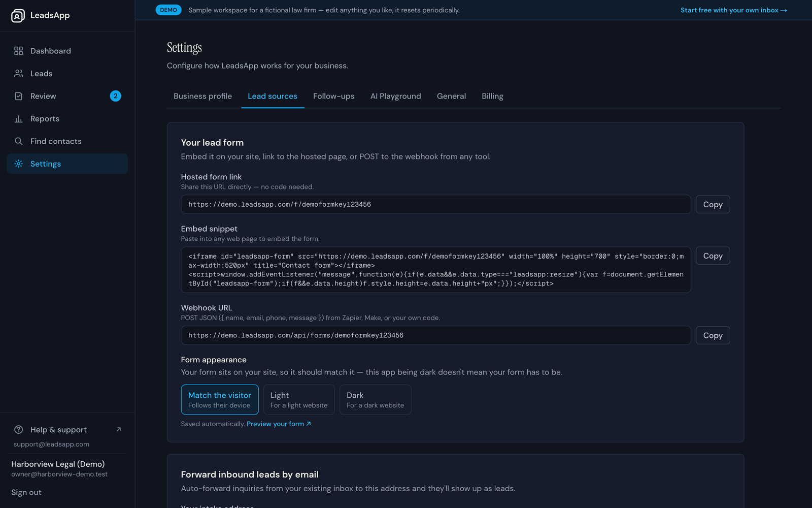Open the Dashboard grid icon

click(x=19, y=51)
